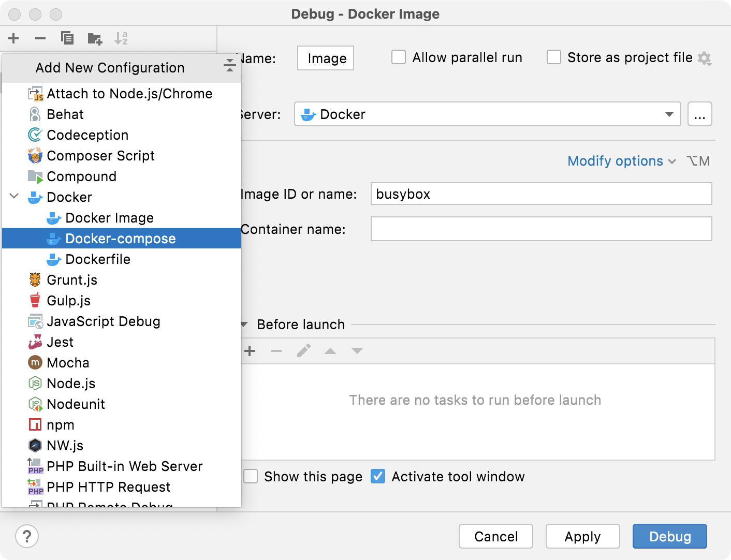731x560 pixels.
Task: Select Docker Image configuration type
Action: tap(122, 218)
